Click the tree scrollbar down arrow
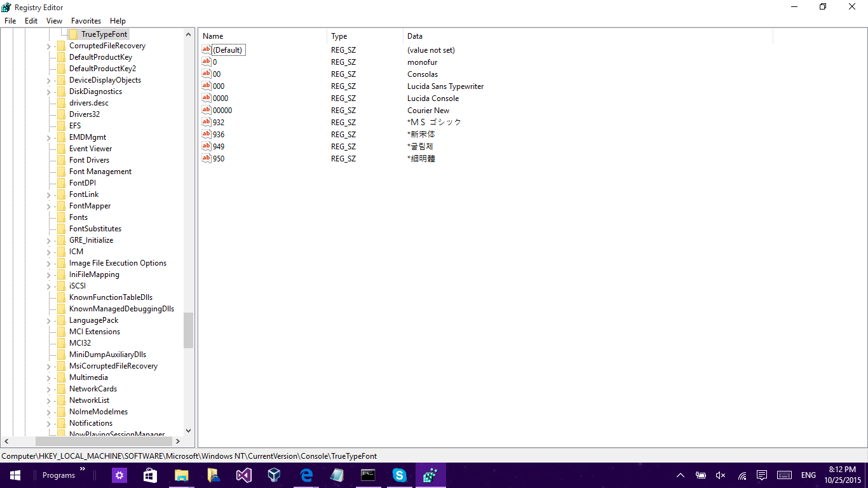 (188, 430)
